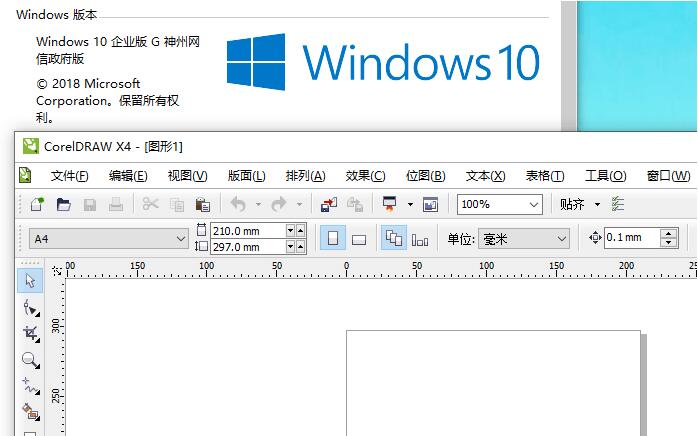Apply layout to current page only
Image resolution: width=698 pixels, height=436 pixels.
(x=420, y=239)
